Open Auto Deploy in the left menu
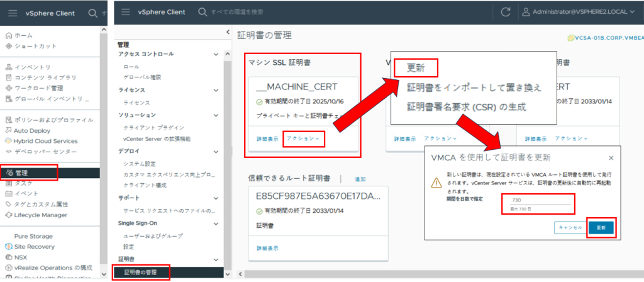This screenshot has width=644, height=282. tap(28, 131)
